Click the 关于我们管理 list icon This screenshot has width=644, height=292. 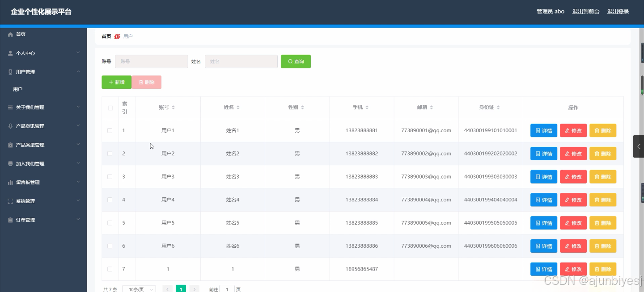click(x=10, y=108)
